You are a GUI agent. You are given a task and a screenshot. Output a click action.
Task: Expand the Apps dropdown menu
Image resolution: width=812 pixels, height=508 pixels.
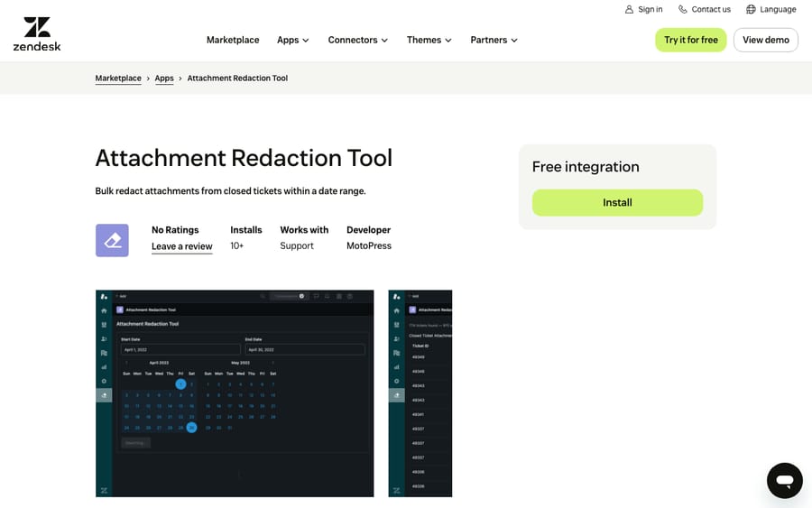(292, 40)
